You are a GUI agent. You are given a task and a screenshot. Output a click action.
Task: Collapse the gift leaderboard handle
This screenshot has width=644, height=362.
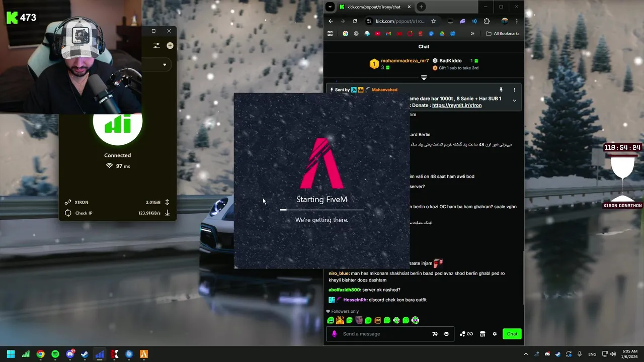(424, 78)
